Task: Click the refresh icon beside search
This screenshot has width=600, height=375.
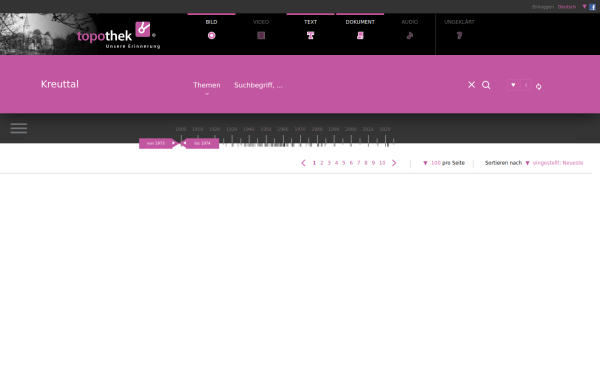Action: pos(538,86)
